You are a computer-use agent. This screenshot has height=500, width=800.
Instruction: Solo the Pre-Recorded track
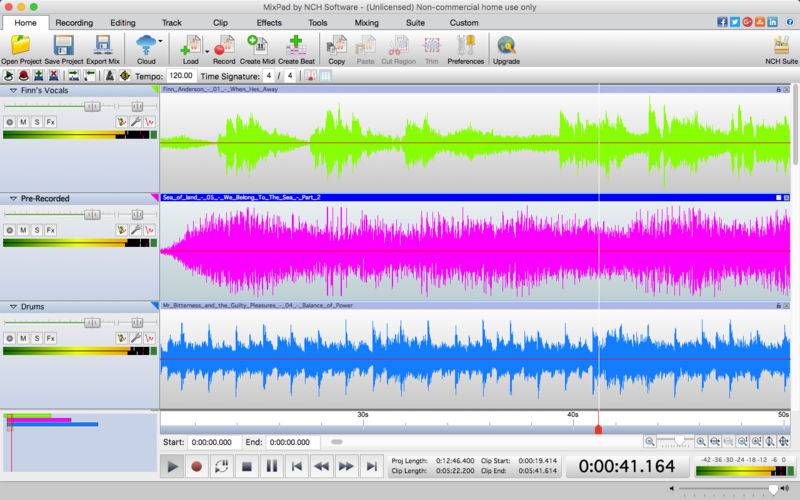(37, 230)
